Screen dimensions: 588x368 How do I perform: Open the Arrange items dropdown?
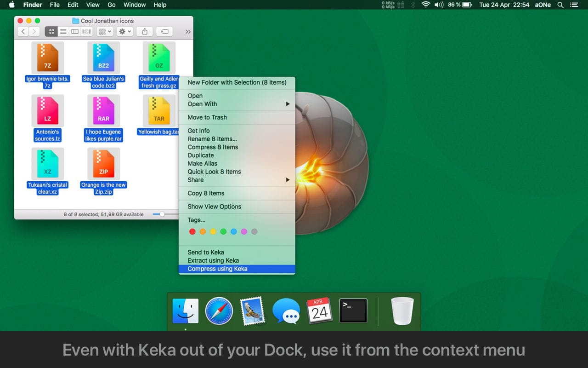(x=105, y=32)
